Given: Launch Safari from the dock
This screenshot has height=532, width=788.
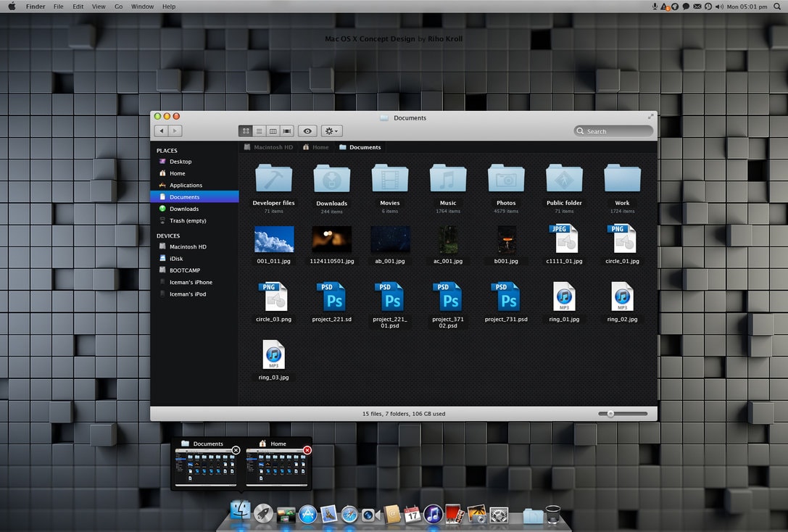Looking at the screenshot, I should 349,515.
